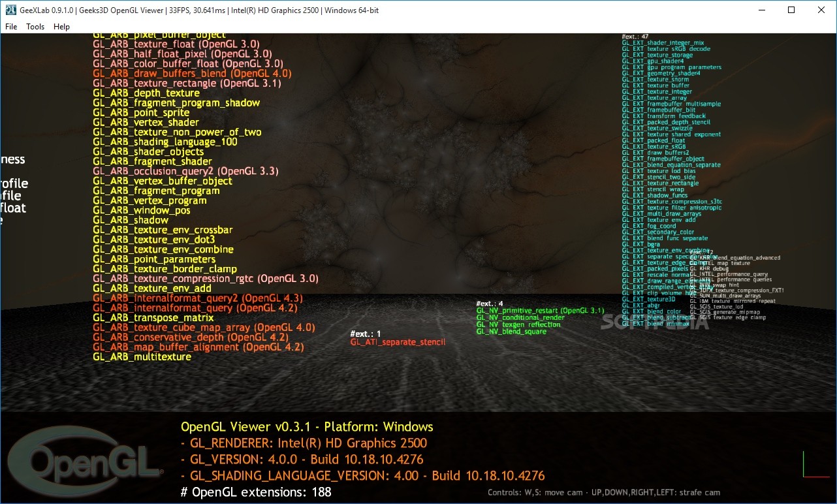The height and width of the screenshot is (504, 837).
Task: Click the GL_ARB_point_sprite extension
Action: pos(141,112)
